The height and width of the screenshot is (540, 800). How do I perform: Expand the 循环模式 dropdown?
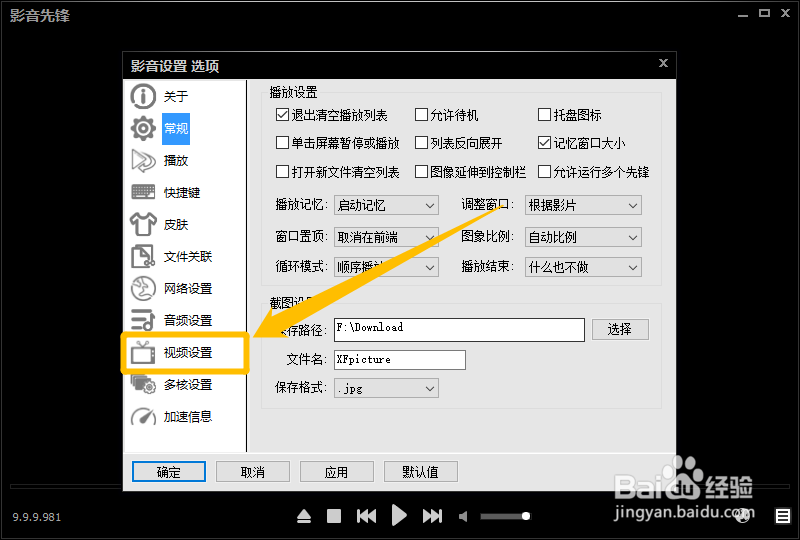pos(386,267)
